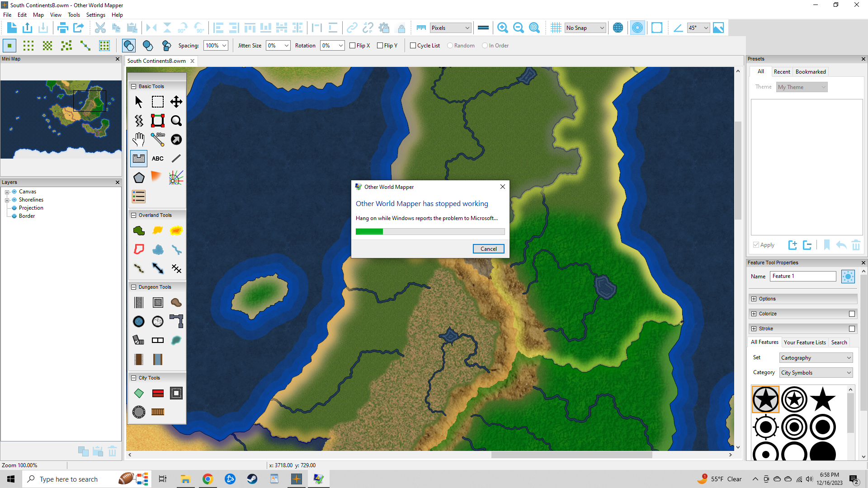Open the My Theme dropdown
Screen dimensions: 868x488
click(802, 87)
